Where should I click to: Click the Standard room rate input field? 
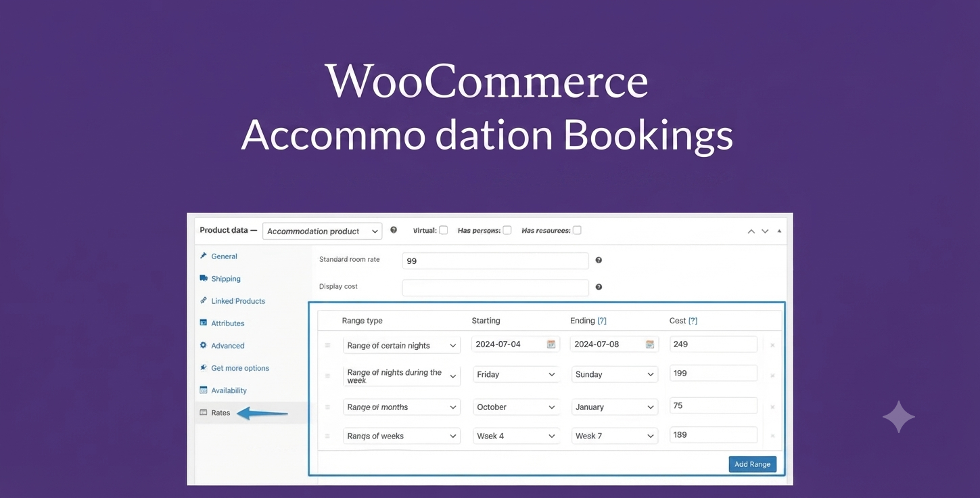[x=495, y=261]
